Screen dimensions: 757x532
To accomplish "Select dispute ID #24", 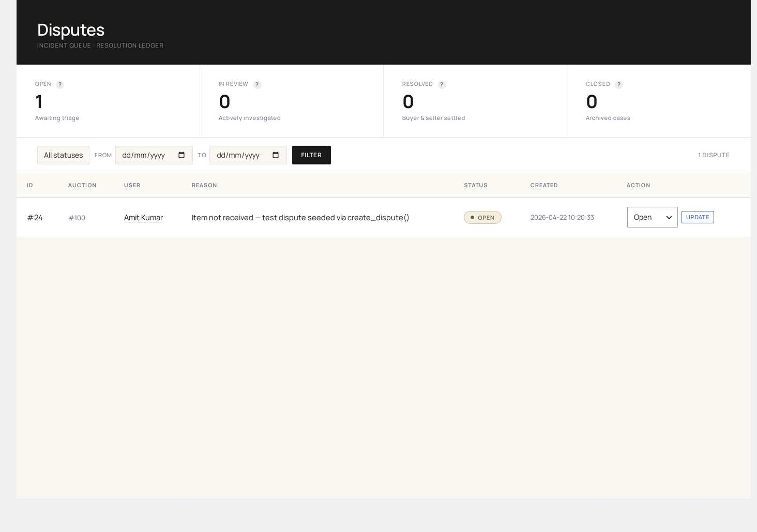I will [35, 218].
